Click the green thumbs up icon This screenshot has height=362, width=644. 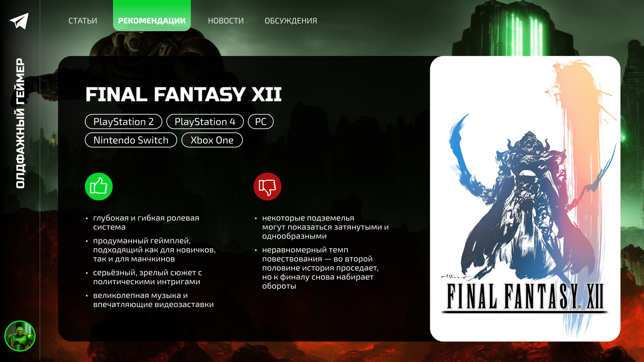pos(99,186)
